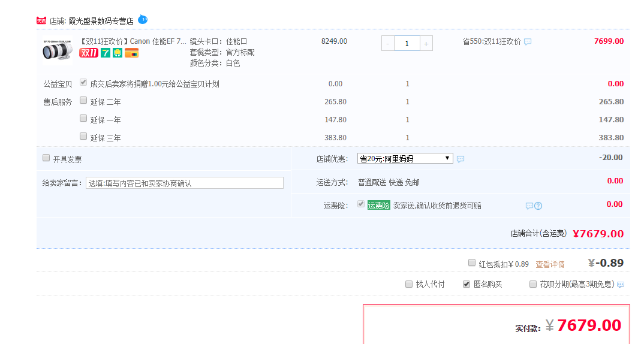Click the red 双11 promotion badge
644x344 pixels.
point(89,53)
